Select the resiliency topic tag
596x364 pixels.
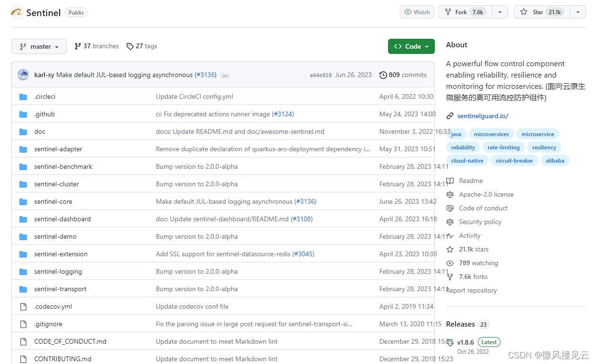[x=544, y=147]
